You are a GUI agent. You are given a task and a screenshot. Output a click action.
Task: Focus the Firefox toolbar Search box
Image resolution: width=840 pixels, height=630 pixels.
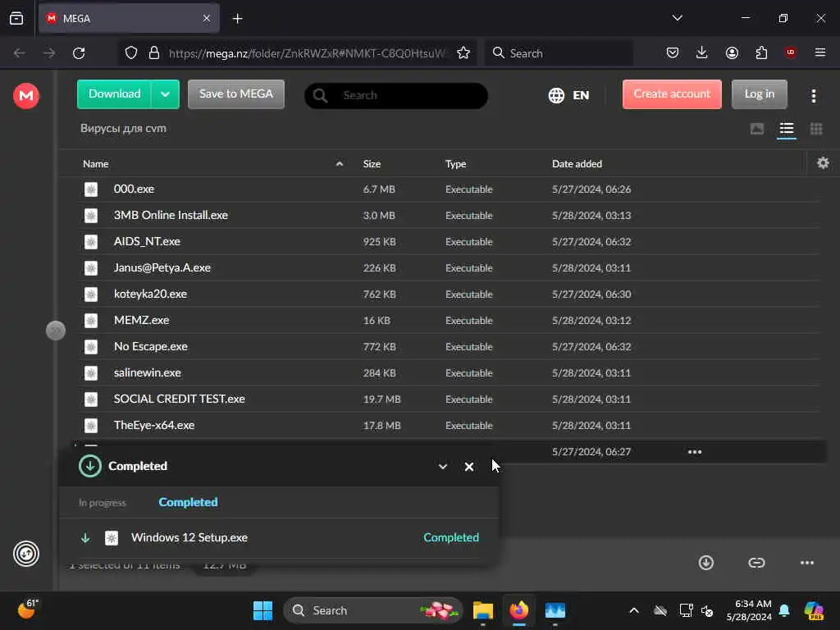pos(559,53)
